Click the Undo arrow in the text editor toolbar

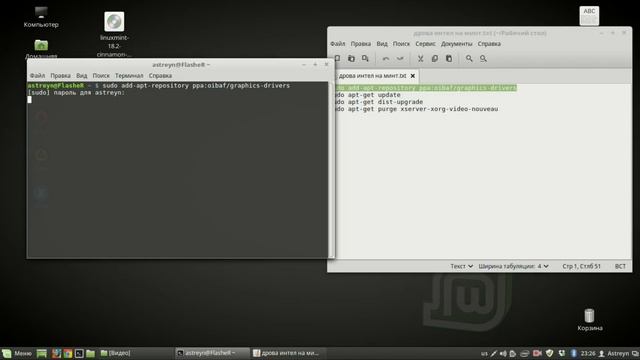point(386,59)
